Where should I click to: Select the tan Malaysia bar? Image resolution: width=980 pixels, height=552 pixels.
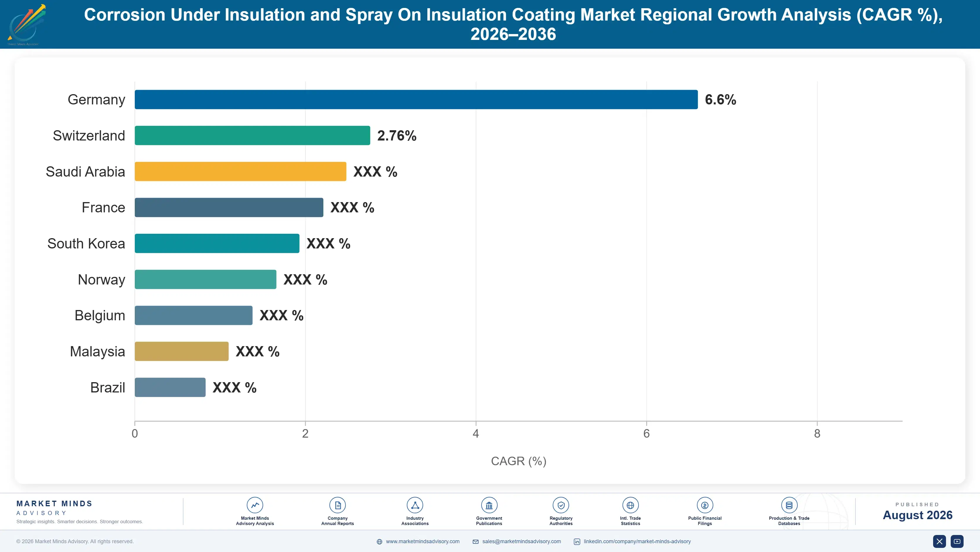click(181, 351)
